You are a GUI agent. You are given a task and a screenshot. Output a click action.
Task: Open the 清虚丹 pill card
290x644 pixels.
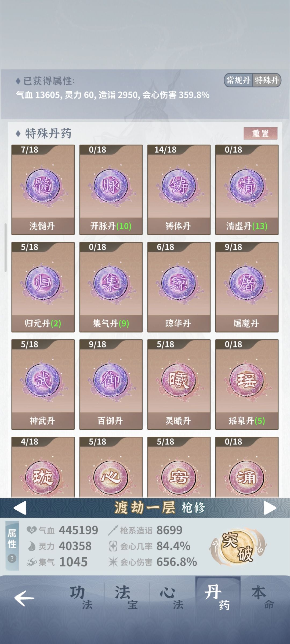(x=247, y=190)
